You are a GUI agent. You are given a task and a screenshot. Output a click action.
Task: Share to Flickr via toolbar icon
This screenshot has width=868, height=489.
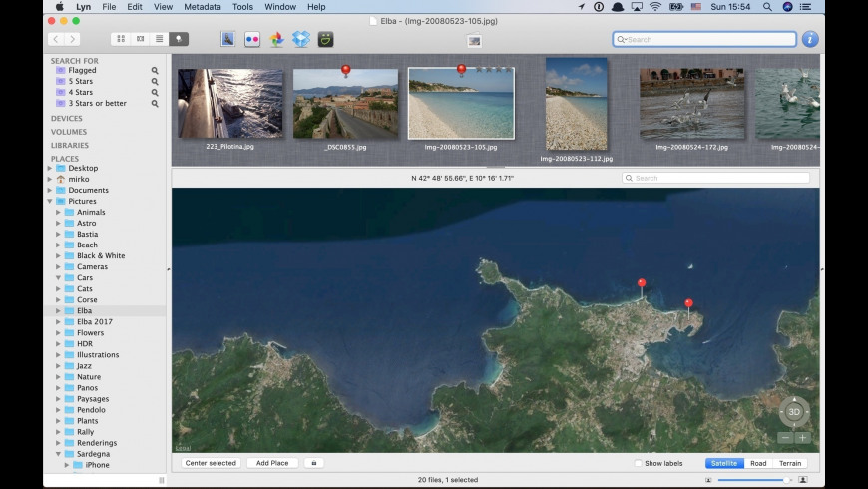pyautogui.click(x=252, y=39)
